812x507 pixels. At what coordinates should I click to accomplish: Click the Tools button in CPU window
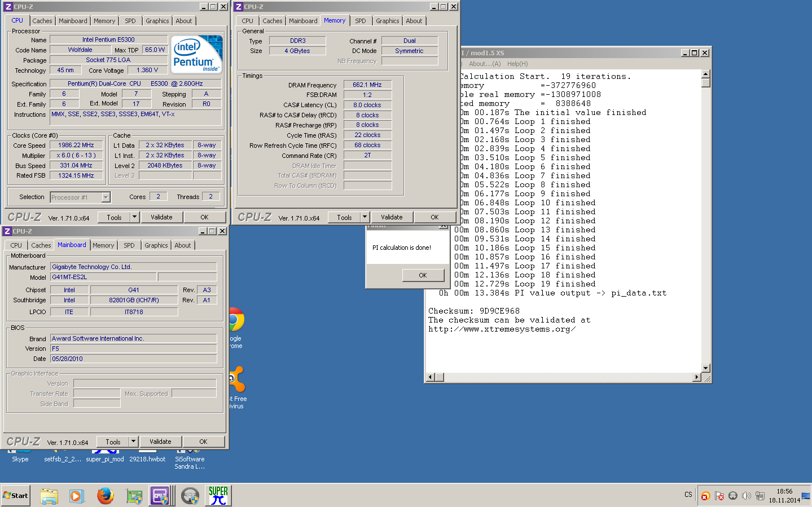115,217
